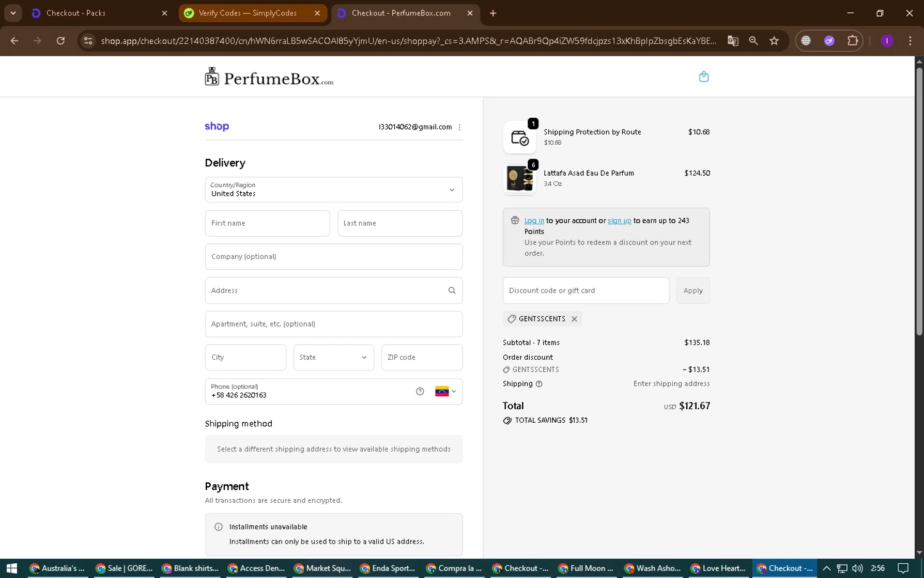Viewport: 924px width, 578px height.
Task: Click the shipping info question mark icon
Action: click(x=539, y=384)
